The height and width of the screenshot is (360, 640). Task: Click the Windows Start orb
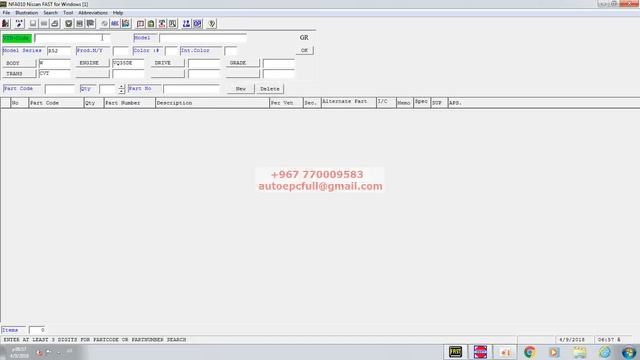click(x=629, y=352)
